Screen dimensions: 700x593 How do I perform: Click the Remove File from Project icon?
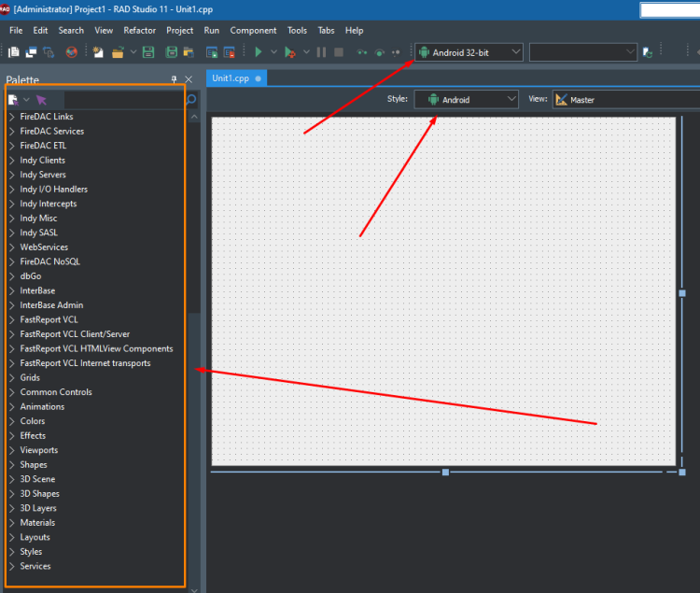[229, 52]
